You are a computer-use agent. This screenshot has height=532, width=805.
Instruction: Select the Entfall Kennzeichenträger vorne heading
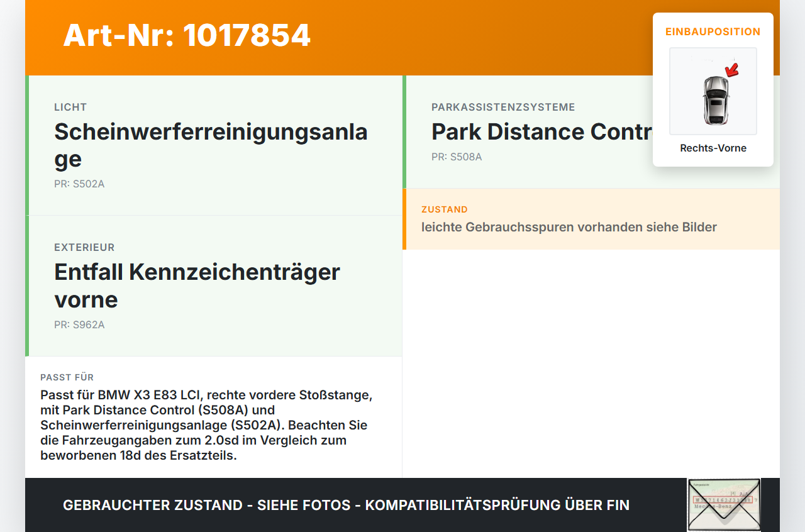[x=197, y=285]
